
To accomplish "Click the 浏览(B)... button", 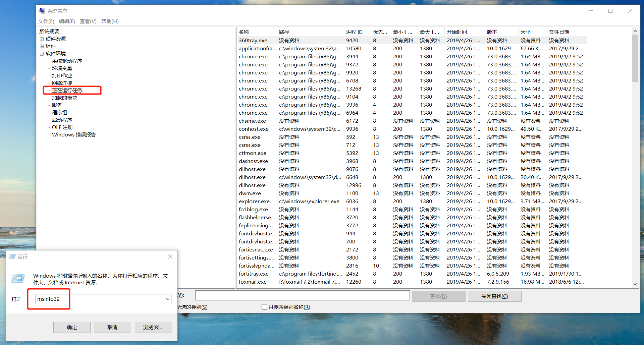I will coord(153,328).
